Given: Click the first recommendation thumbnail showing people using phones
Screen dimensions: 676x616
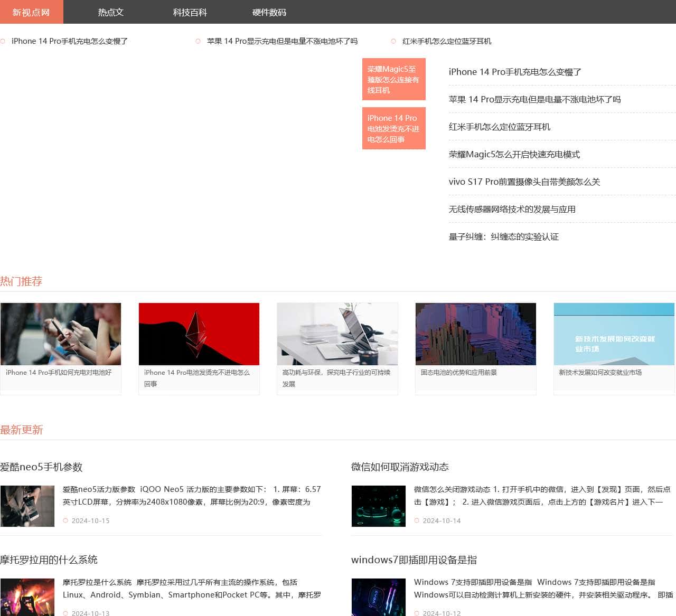Looking at the screenshot, I should 61,334.
